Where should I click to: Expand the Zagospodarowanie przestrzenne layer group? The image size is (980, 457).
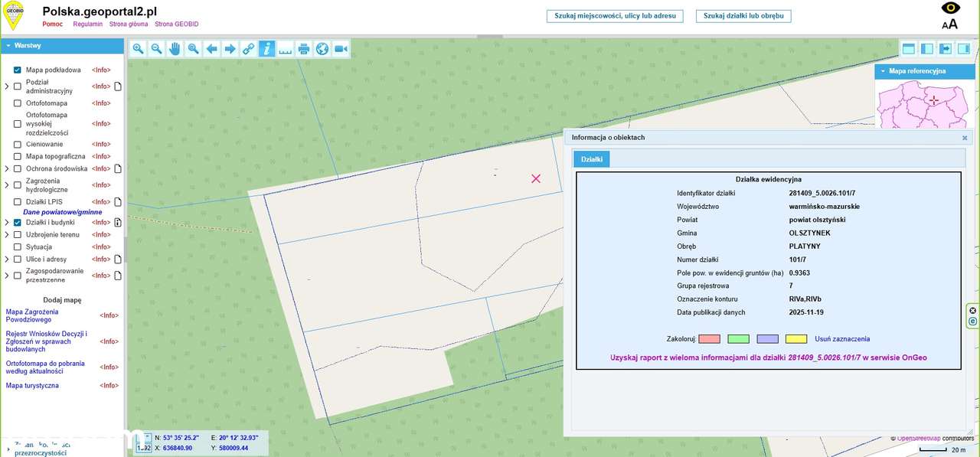coord(7,276)
